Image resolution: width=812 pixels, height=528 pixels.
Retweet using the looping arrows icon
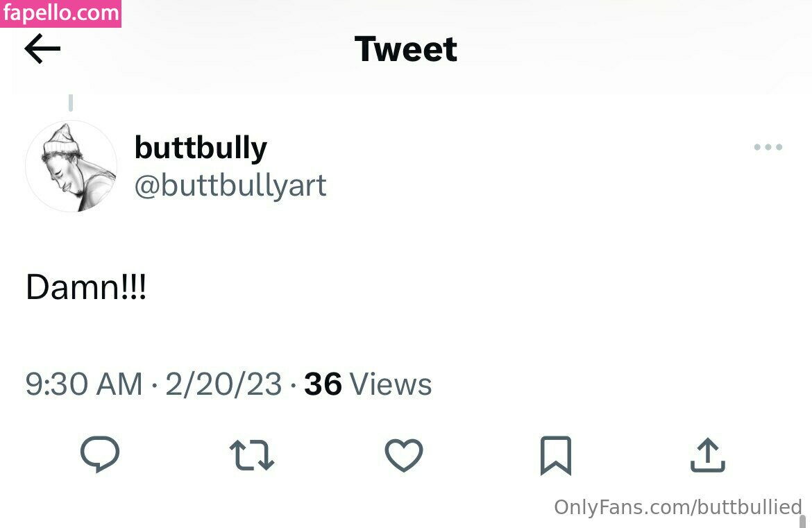[252, 455]
